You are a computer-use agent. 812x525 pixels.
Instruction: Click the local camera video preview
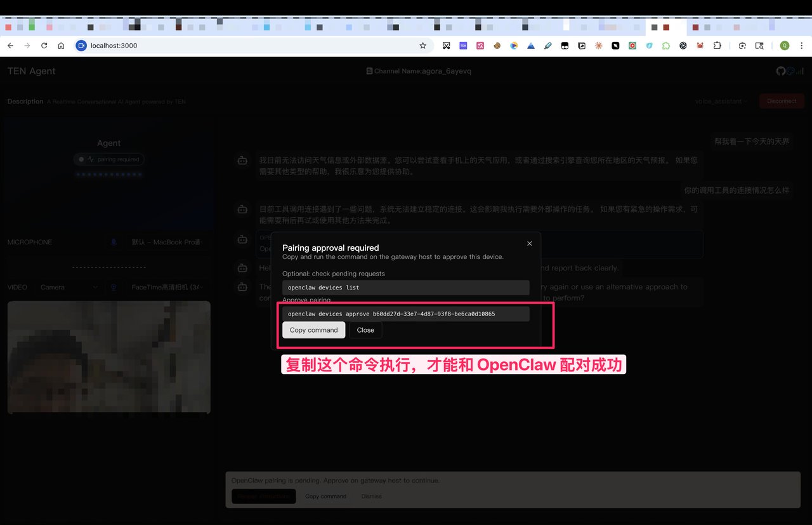pyautogui.click(x=108, y=357)
